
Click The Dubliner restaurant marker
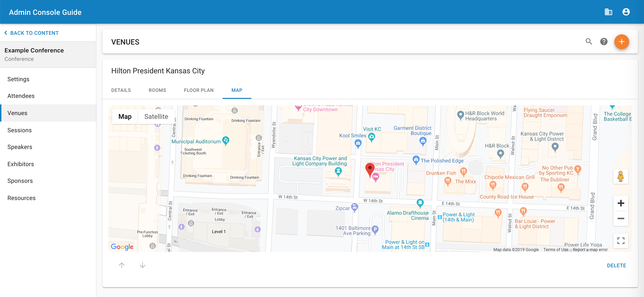(561, 187)
